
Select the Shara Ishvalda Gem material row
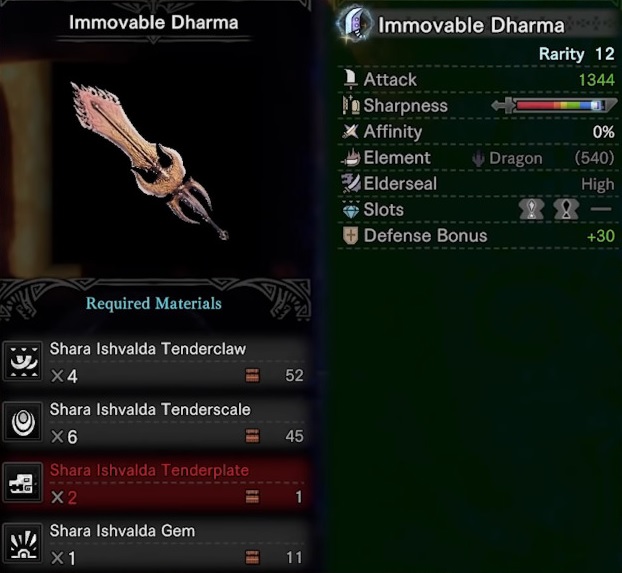click(155, 543)
